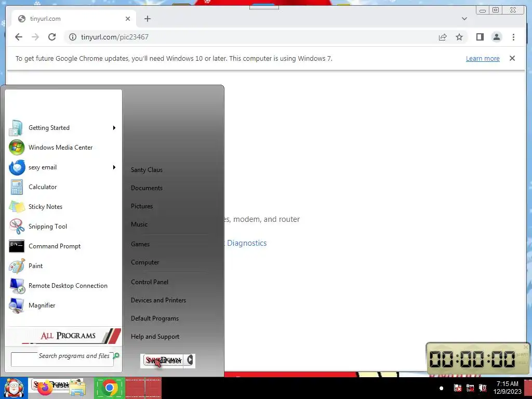The height and width of the screenshot is (399, 532).
Task: Open Chrome profile avatar
Action: tap(497, 37)
